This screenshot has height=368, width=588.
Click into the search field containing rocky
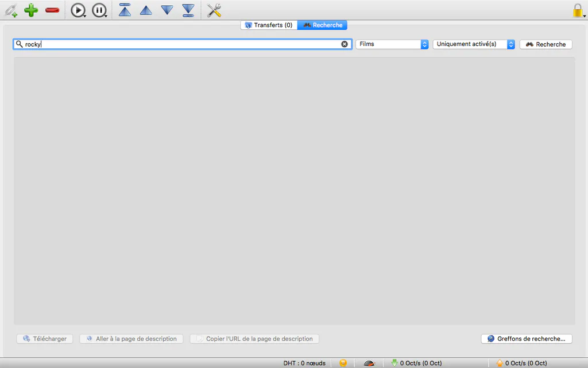182,44
